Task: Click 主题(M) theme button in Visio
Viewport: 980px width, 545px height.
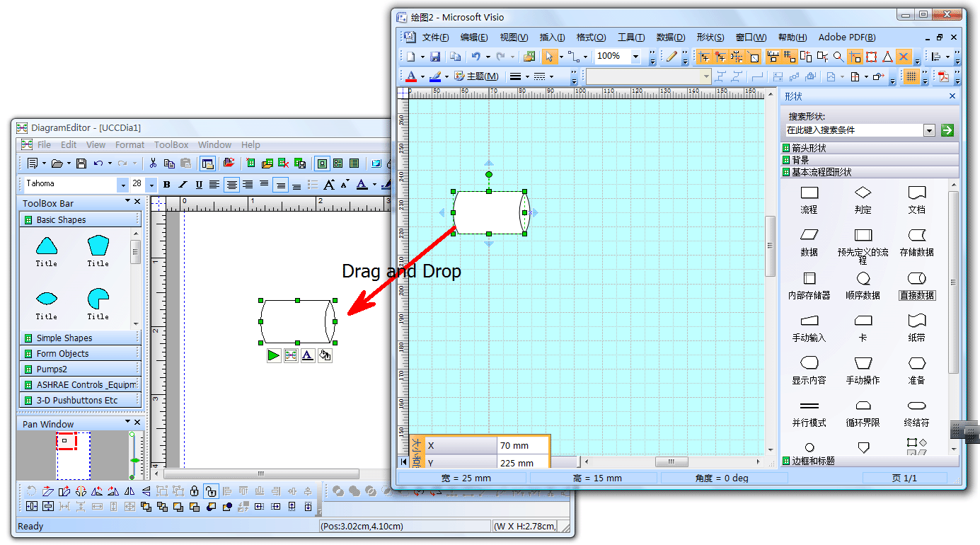Action: [x=476, y=76]
